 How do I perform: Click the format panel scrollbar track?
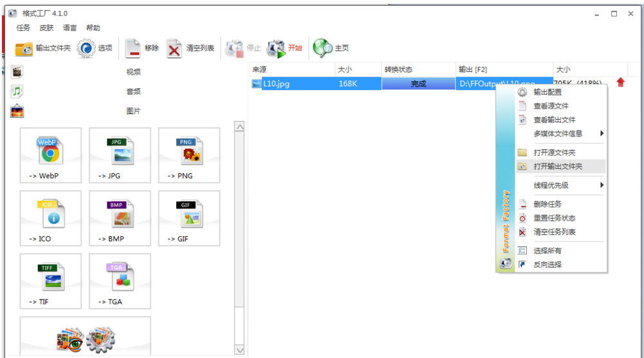[239, 238]
